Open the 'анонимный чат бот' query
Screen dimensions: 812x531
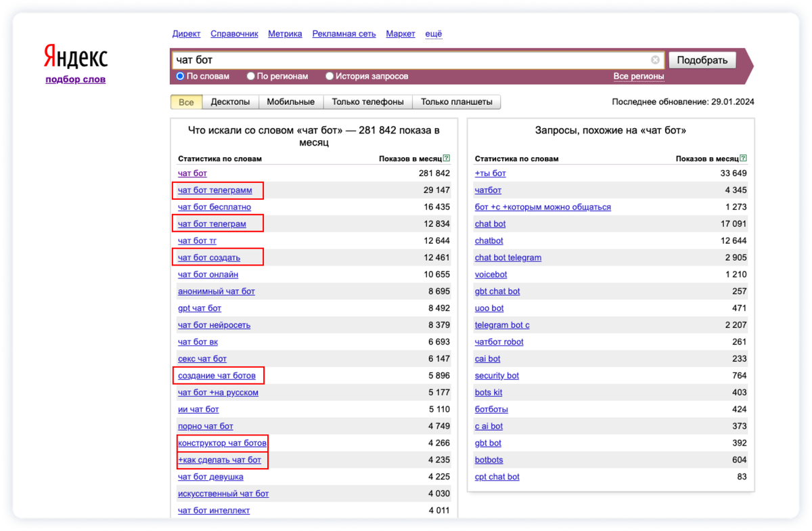pyautogui.click(x=217, y=292)
